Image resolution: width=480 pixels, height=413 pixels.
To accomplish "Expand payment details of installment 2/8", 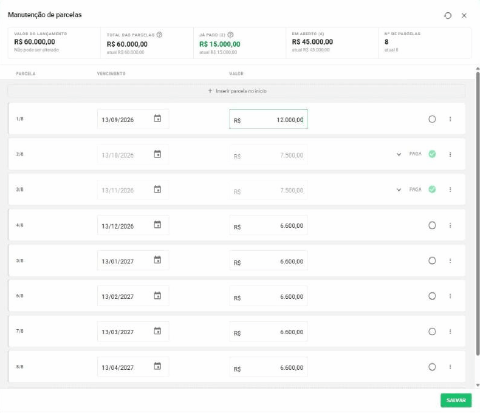I will click(399, 154).
